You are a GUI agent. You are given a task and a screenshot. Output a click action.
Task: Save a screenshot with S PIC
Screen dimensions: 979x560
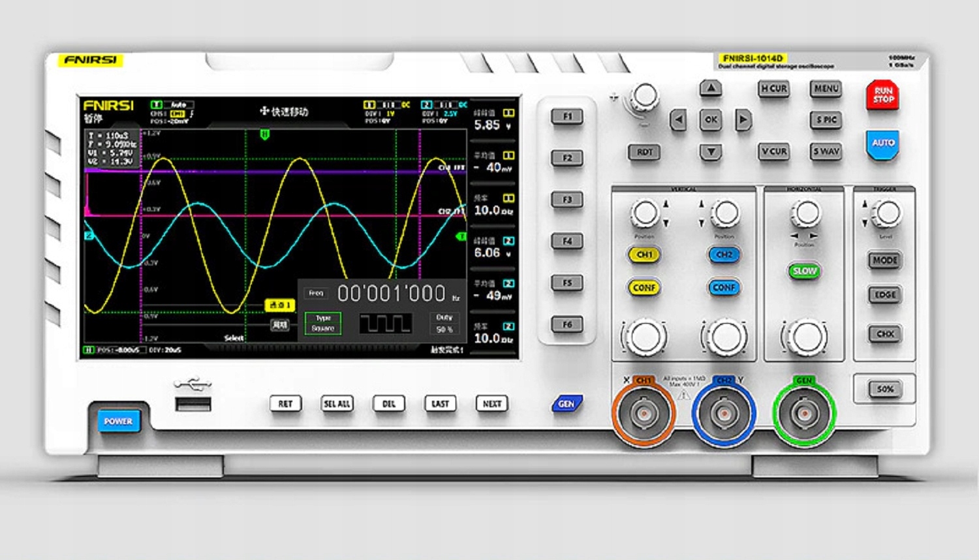click(826, 120)
